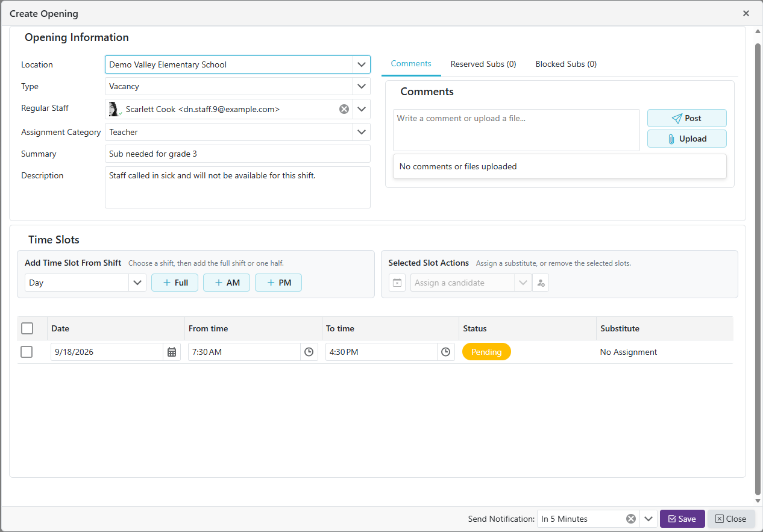
Task: Add a PM half-shift slot
Action: [x=278, y=283]
